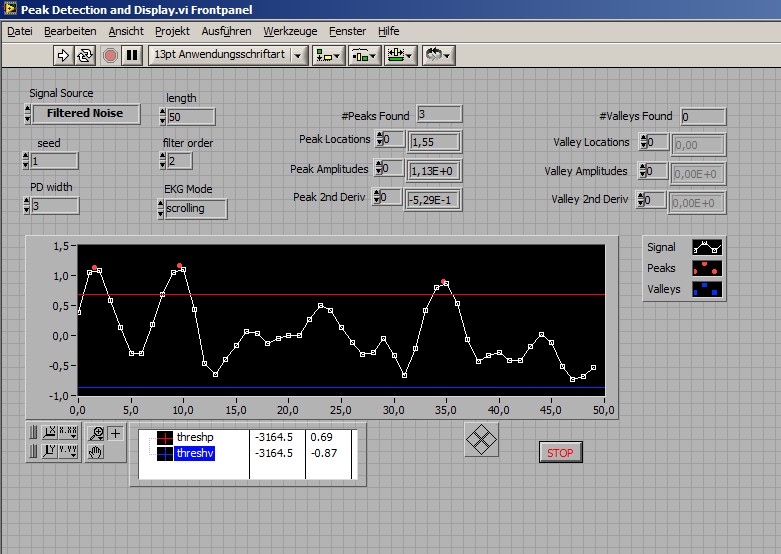Screen dimensions: 781x554
Task: Click the seed value stepper arrows
Action: point(26,161)
